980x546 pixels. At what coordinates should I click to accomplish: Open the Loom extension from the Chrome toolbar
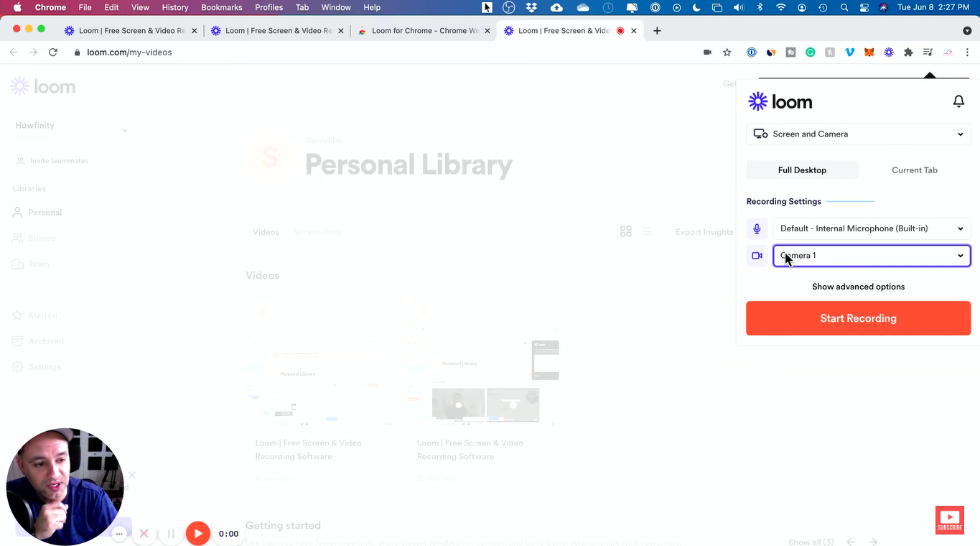[888, 52]
